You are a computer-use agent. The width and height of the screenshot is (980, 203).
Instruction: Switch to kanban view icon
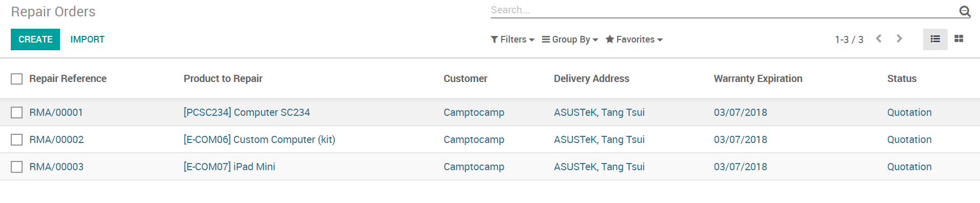click(958, 39)
